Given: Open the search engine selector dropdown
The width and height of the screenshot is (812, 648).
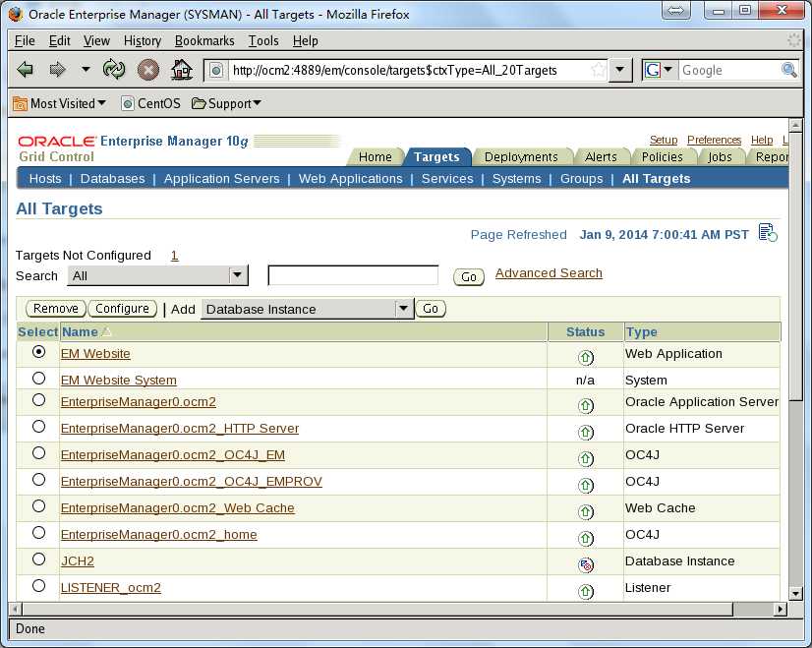Looking at the screenshot, I should click(x=660, y=70).
